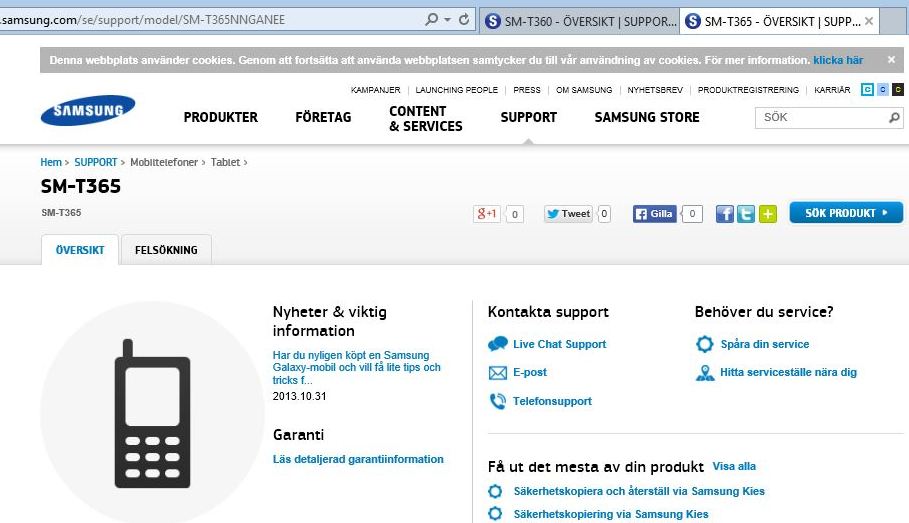Click the Telefonsupport phone icon

click(497, 401)
